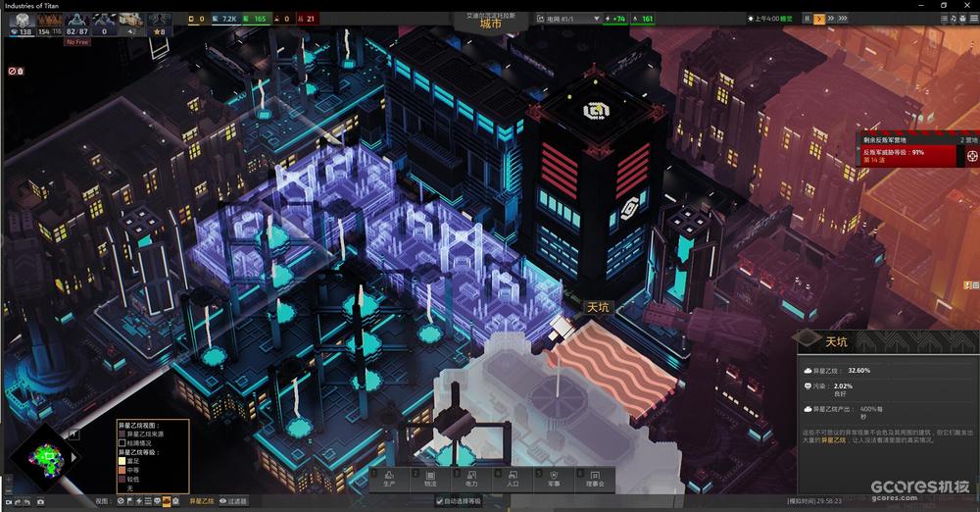Click the influence portrait showing ★8
Image resolution: width=980 pixels, height=512 pixels.
(x=159, y=25)
